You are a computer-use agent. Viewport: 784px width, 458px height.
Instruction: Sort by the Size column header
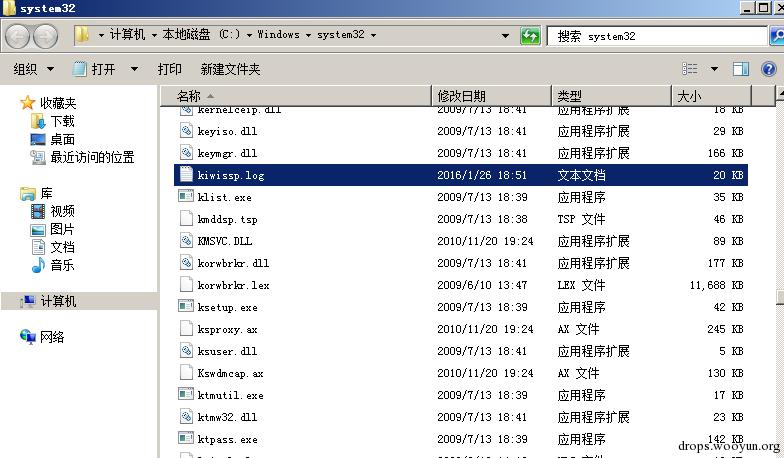(711, 96)
